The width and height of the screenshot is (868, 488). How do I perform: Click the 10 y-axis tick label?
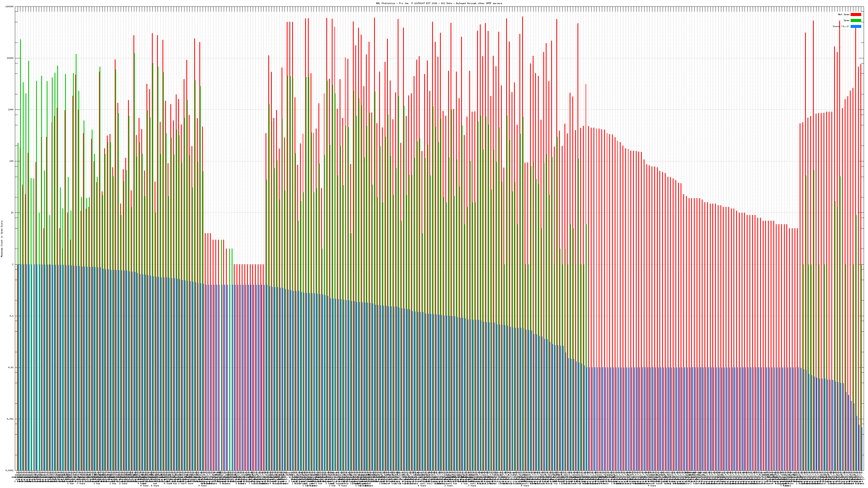pyautogui.click(x=12, y=213)
